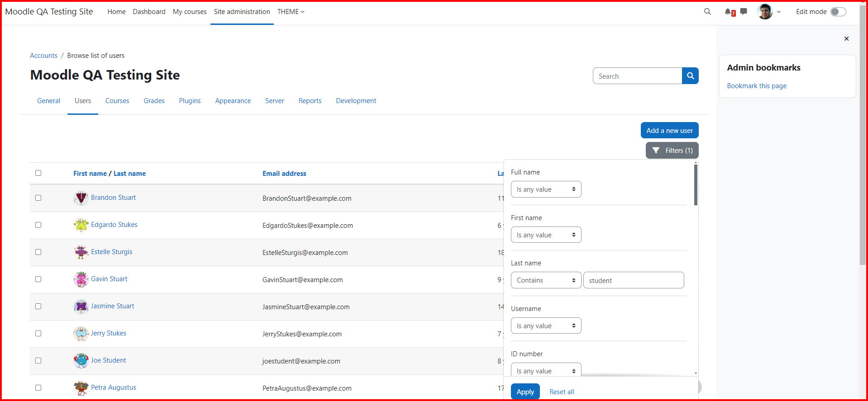This screenshot has width=868, height=401.
Task: Open Username filter operator dropdown
Action: 546,326
